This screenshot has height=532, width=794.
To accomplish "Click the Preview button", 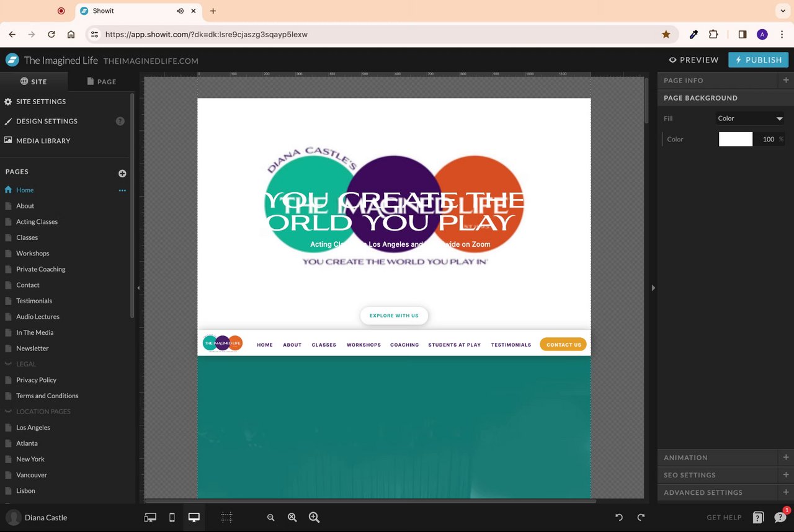I will coord(694,60).
